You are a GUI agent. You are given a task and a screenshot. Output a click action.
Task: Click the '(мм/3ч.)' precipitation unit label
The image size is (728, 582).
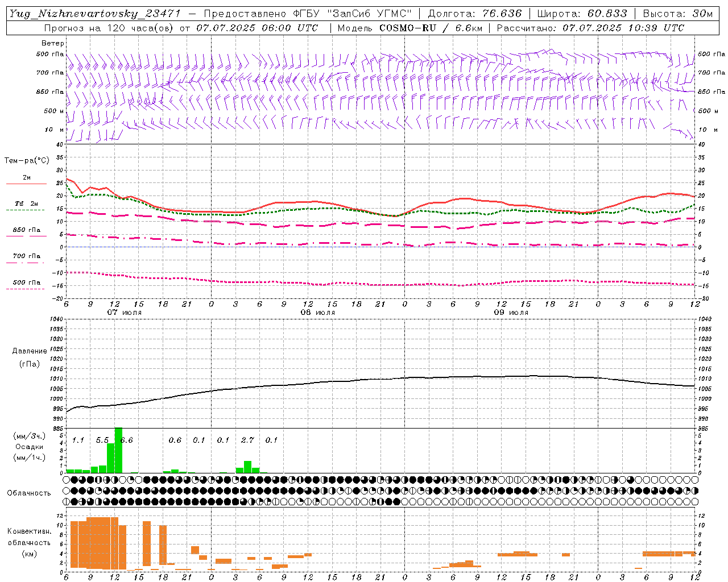coord(29,436)
